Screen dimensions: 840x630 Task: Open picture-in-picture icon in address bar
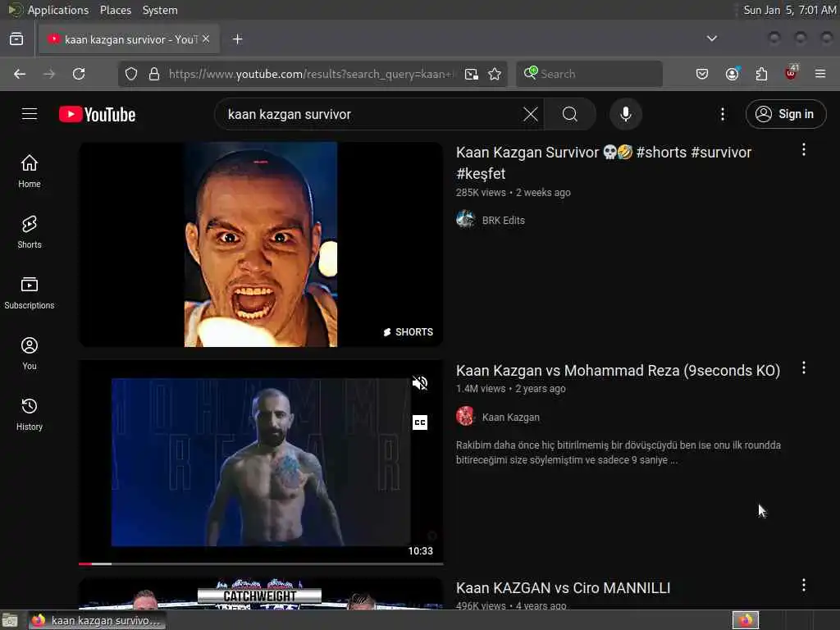[472, 74]
